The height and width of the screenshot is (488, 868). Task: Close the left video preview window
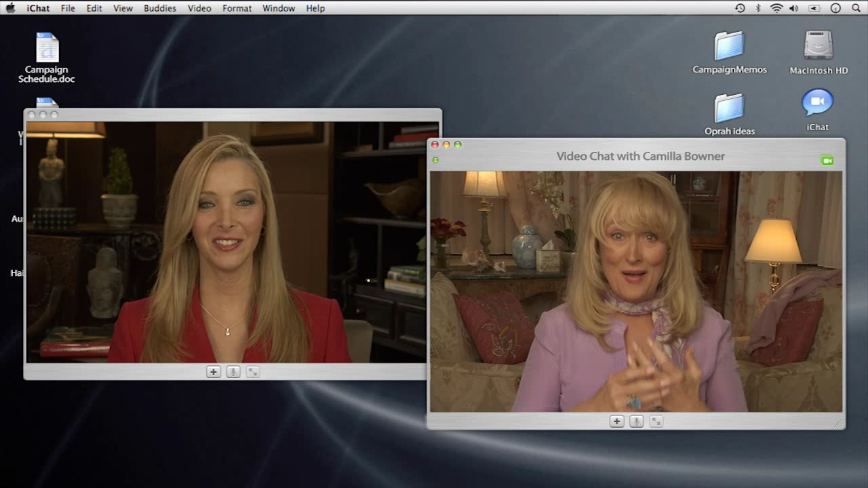click(x=31, y=115)
